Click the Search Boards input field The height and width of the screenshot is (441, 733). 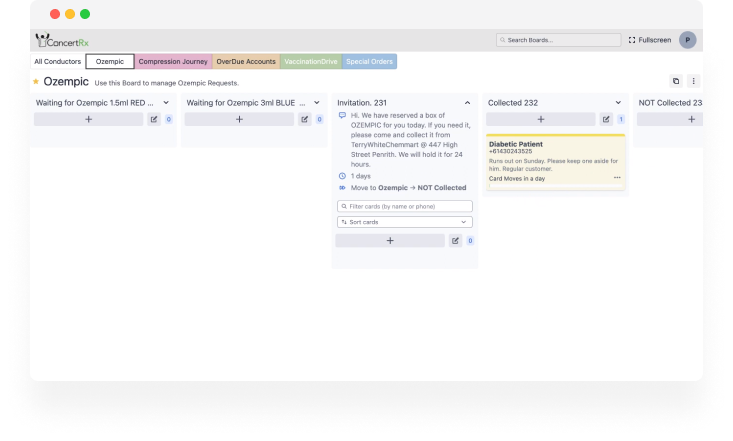(x=557, y=40)
